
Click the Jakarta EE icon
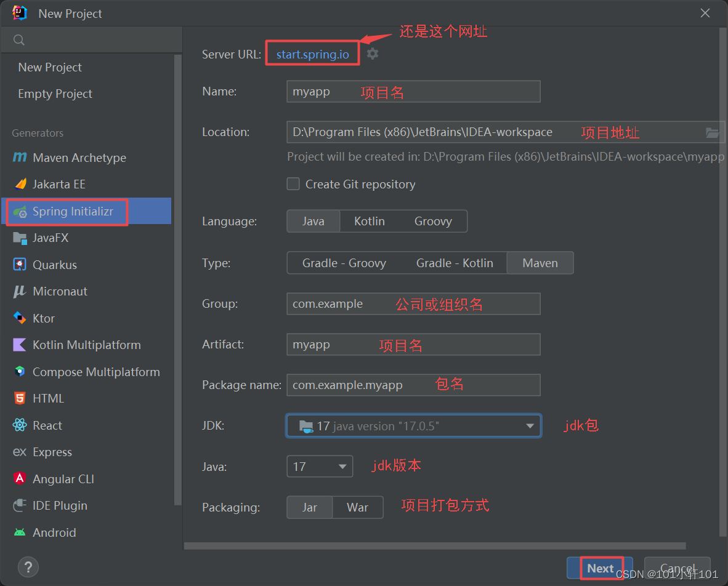[x=20, y=184]
